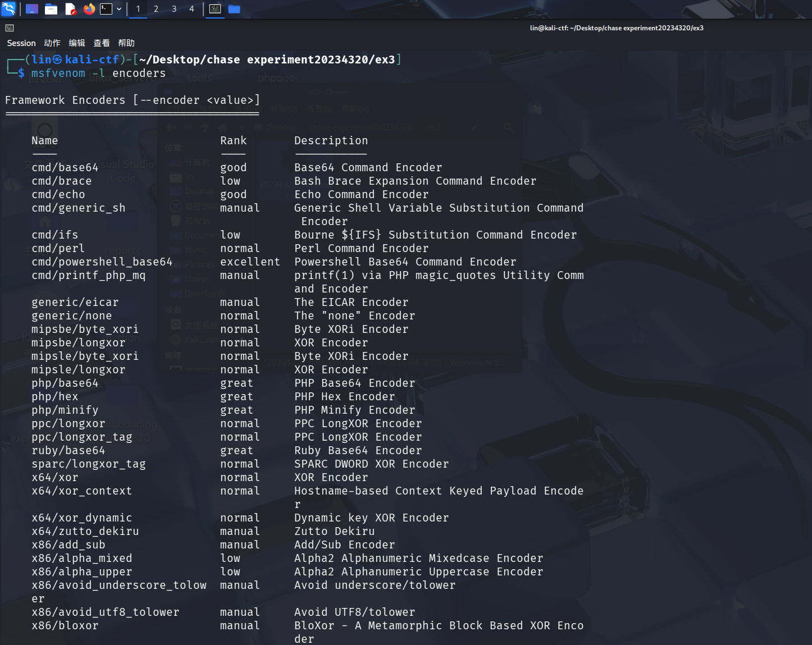The width and height of the screenshot is (812, 645).
Task: Click the encoder name cmd/base64
Action: [65, 168]
